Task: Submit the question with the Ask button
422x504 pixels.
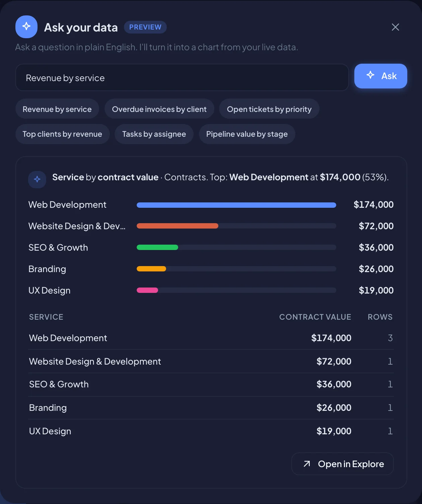Action: coord(380,76)
